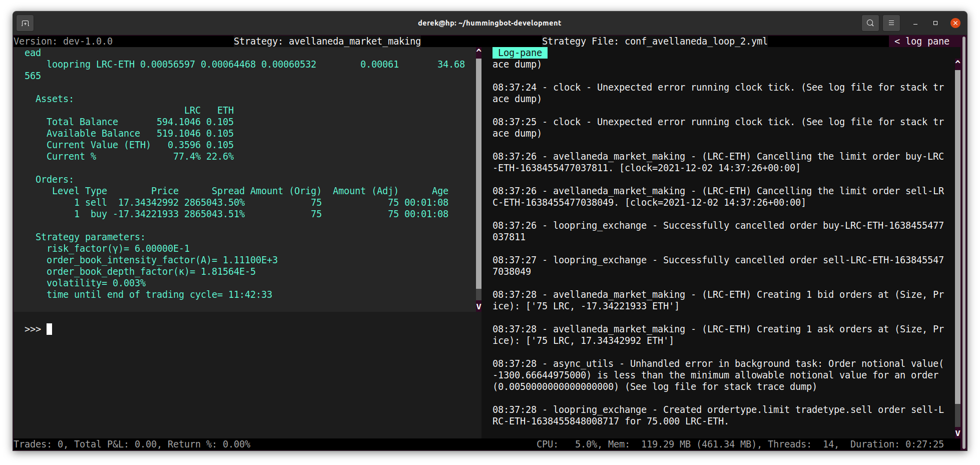The width and height of the screenshot is (980, 465).
Task: Minimize the terminal window
Action: (915, 23)
